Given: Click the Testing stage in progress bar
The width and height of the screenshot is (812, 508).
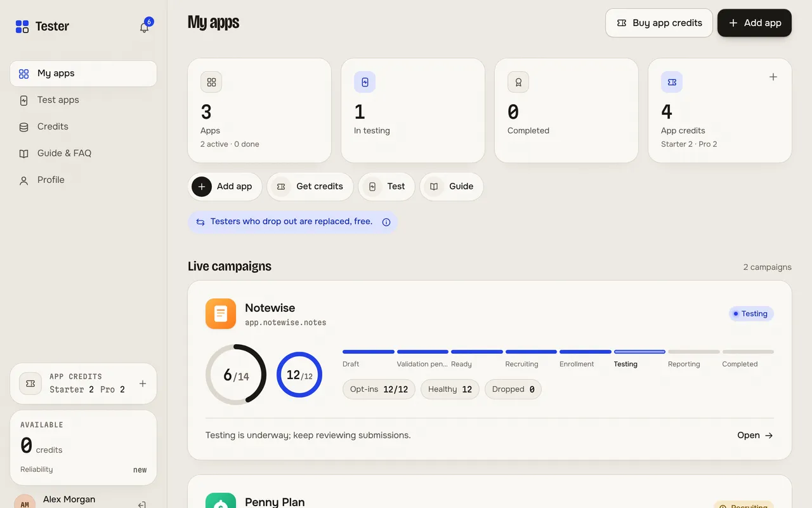Looking at the screenshot, I should tap(639, 359).
